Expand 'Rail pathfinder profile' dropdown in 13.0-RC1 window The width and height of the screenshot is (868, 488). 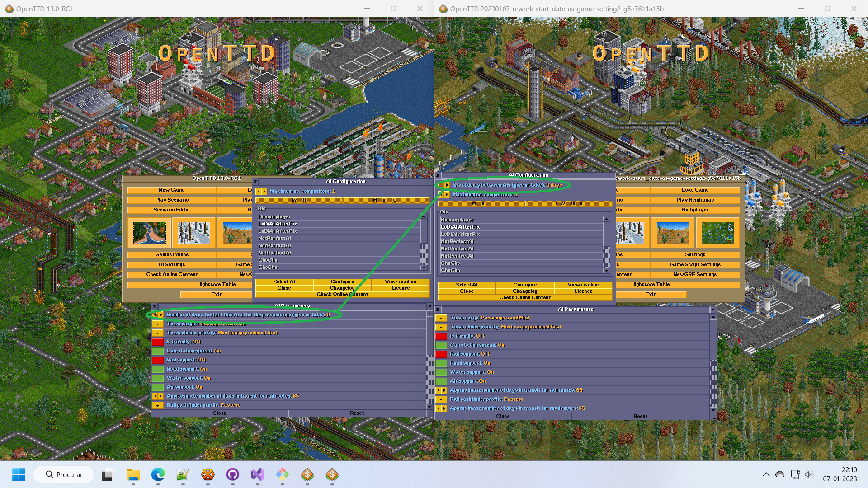click(158, 405)
